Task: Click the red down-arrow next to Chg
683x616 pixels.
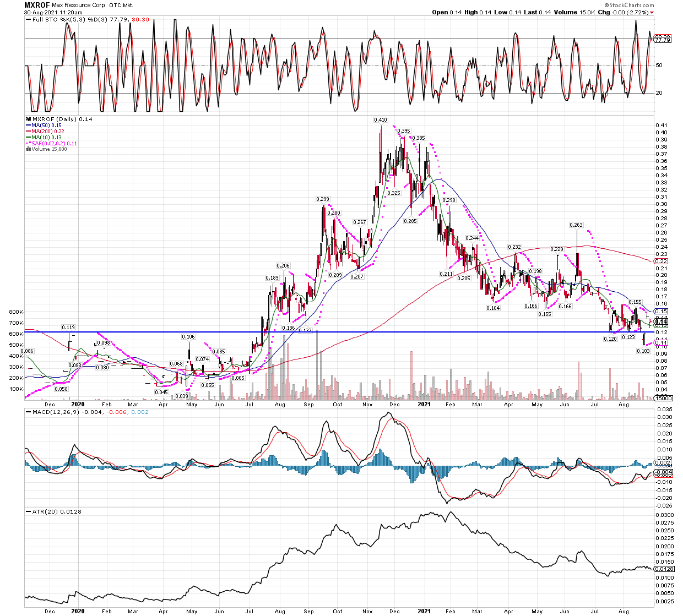Action: pyautogui.click(x=652, y=12)
